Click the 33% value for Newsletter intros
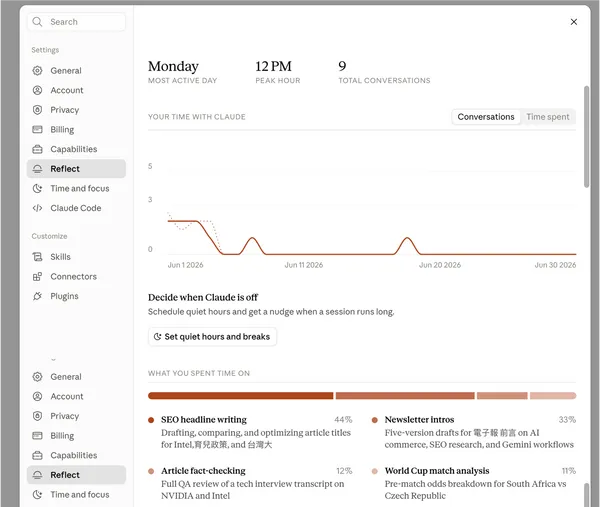This screenshot has height=507, width=600. pyautogui.click(x=567, y=420)
